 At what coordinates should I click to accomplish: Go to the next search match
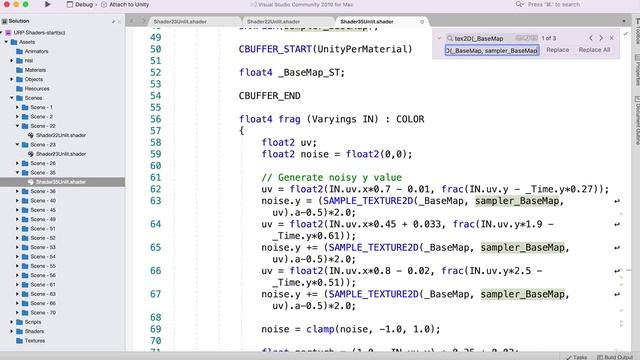(601, 38)
